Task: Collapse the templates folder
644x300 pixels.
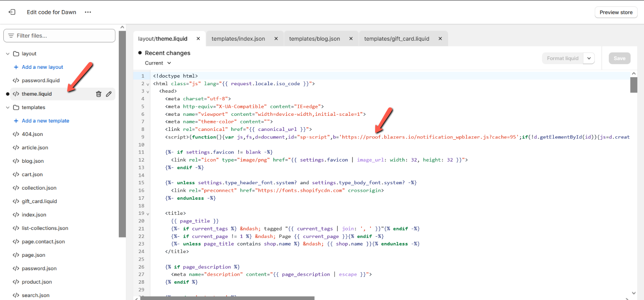Action: coord(8,107)
